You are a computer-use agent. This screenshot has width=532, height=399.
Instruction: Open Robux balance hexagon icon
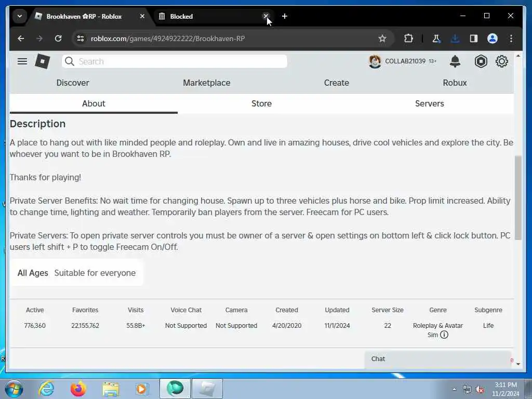tap(481, 61)
